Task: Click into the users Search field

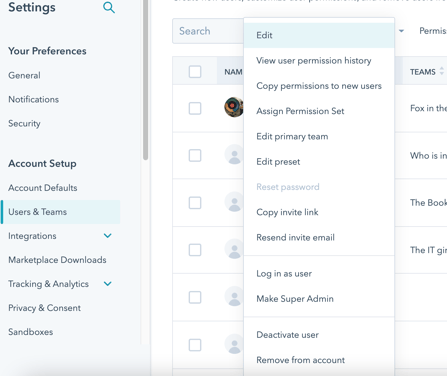Action: point(208,31)
